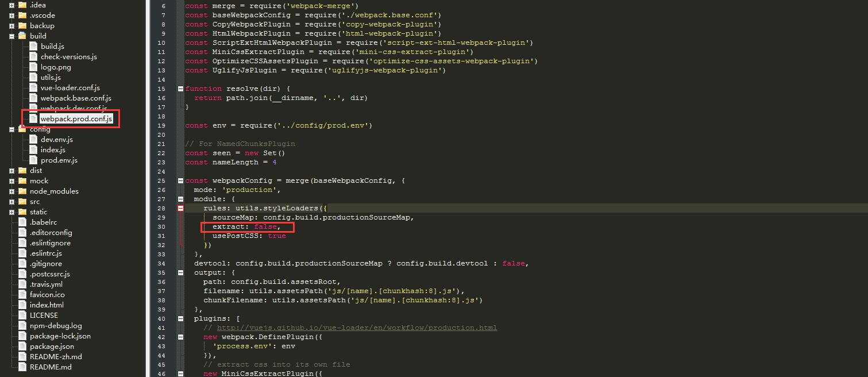The height and width of the screenshot is (377, 868).
Task: Click line number 30 in gutter
Action: pos(161,226)
